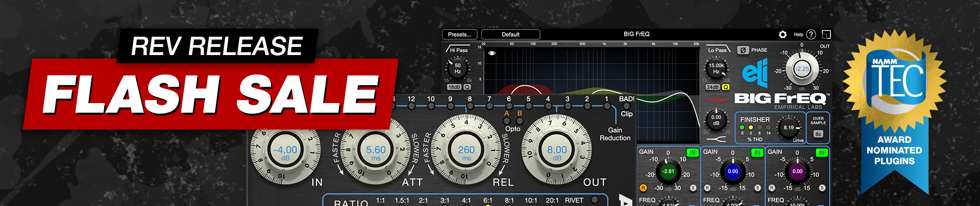Toggle the spectrum eye icon in EQ display

click(492, 53)
